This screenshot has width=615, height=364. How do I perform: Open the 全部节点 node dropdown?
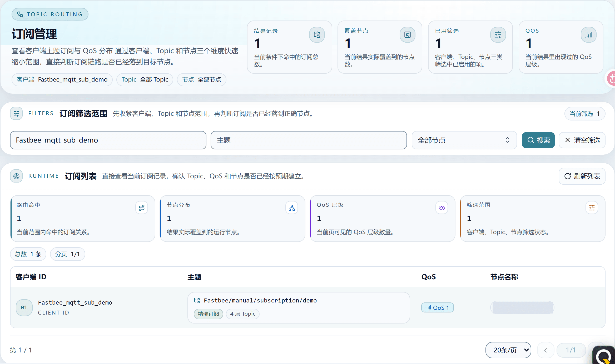(464, 140)
